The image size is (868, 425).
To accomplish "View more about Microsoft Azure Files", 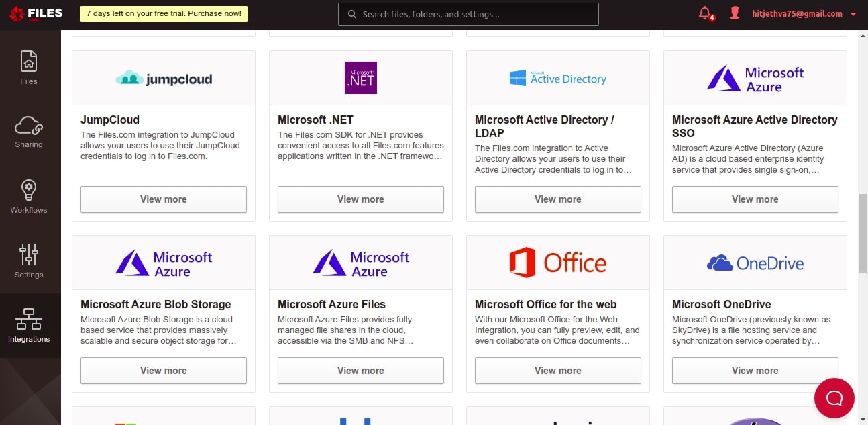I will 361,371.
